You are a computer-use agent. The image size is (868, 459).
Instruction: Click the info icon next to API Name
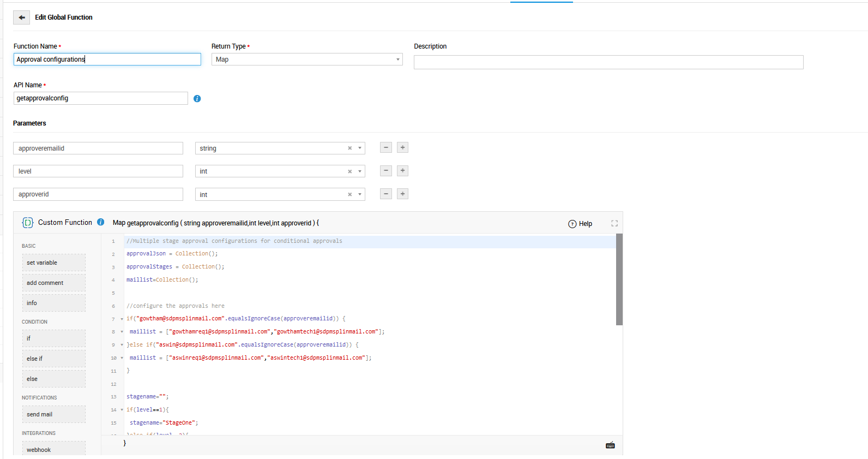pyautogui.click(x=197, y=99)
